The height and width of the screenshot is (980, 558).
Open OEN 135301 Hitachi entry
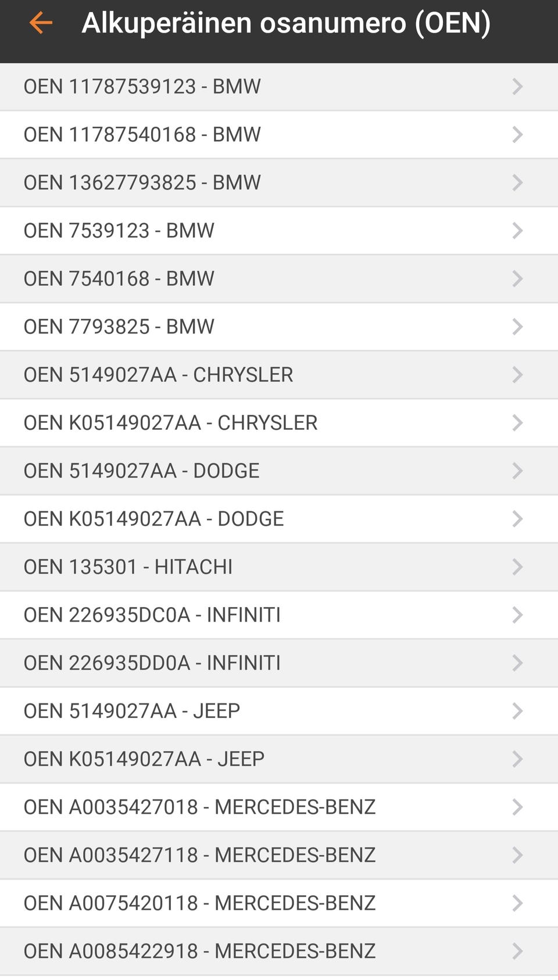click(x=128, y=567)
